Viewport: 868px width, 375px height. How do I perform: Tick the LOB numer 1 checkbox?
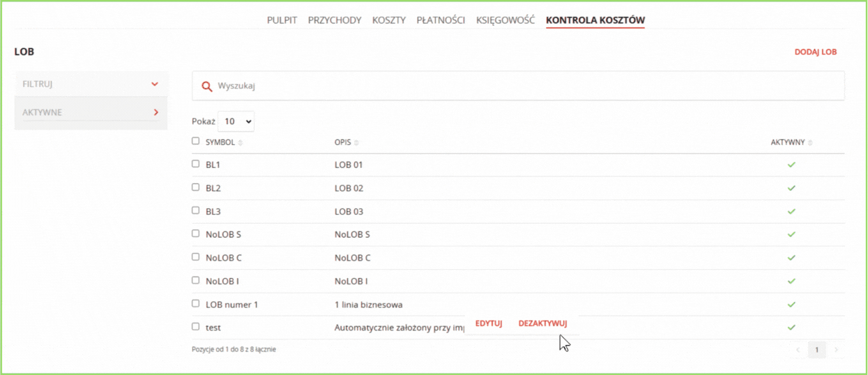click(195, 303)
